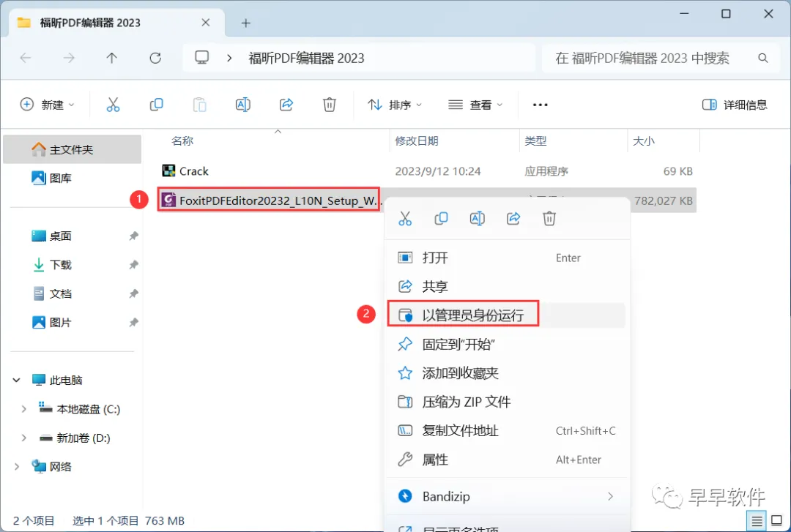The image size is (791, 532).
Task: Click the Delete icon in the context menu
Action: [549, 218]
